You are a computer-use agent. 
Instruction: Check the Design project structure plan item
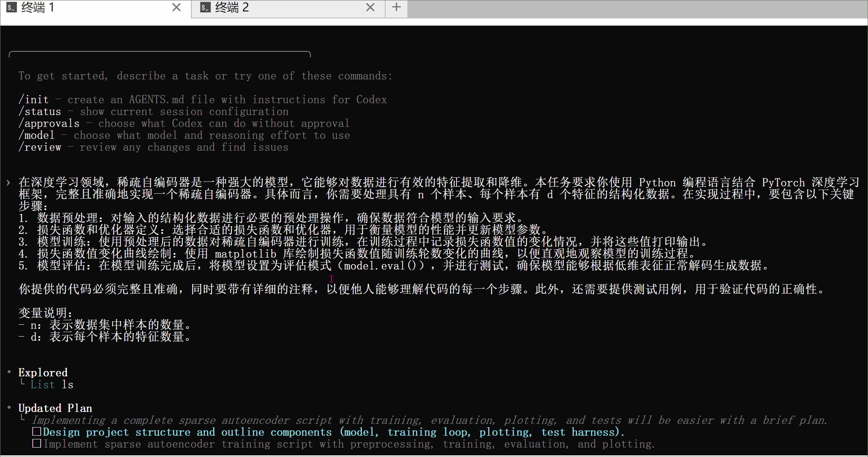coord(36,432)
